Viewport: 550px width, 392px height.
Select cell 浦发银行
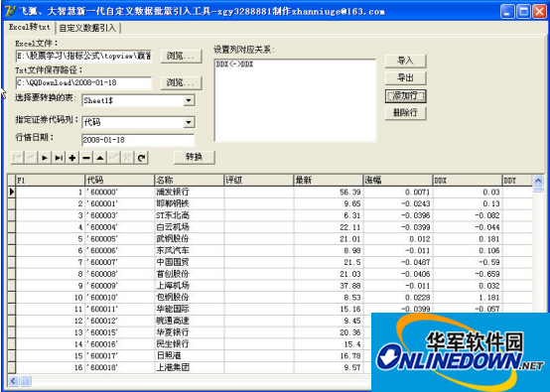pos(189,192)
